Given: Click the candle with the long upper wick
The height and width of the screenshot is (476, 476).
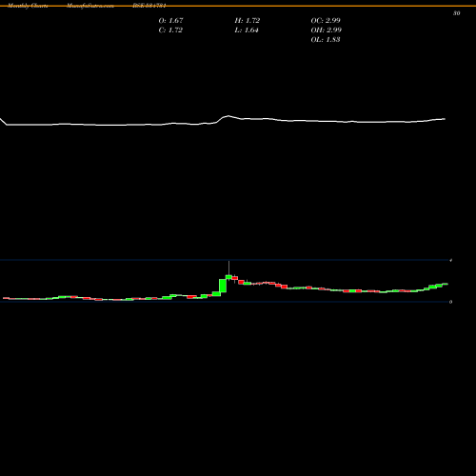Looking at the screenshot, I should [229, 277].
